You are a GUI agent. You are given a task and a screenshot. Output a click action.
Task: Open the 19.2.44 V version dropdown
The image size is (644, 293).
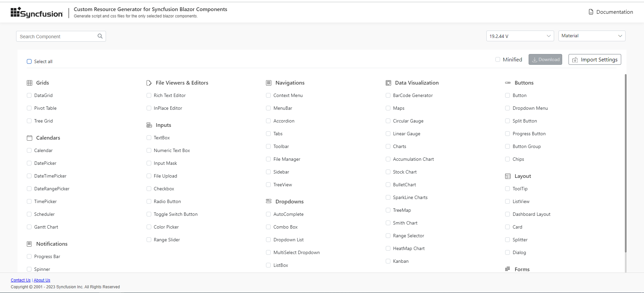[x=520, y=36]
